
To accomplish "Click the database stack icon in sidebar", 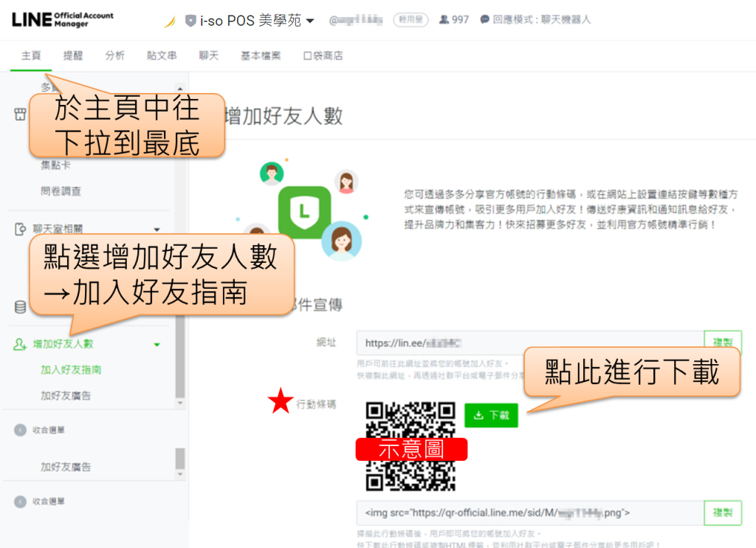I will click(20, 306).
